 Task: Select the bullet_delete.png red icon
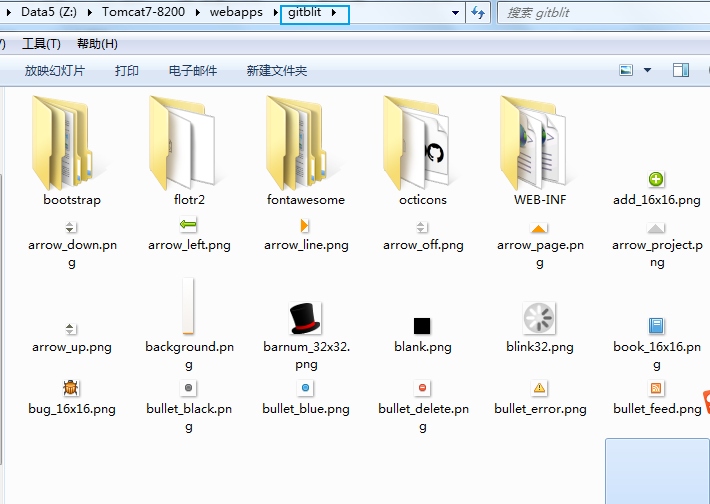(x=422, y=388)
